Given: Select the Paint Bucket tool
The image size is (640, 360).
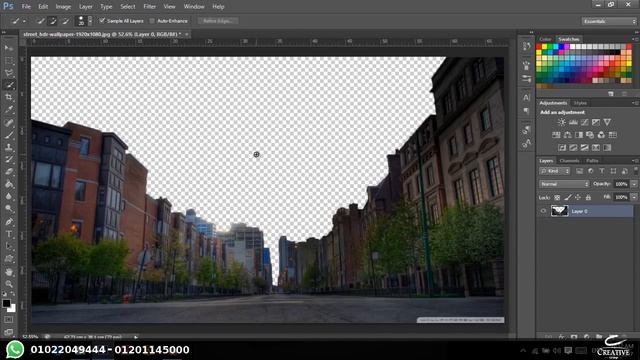Looking at the screenshot, I should [x=9, y=184].
